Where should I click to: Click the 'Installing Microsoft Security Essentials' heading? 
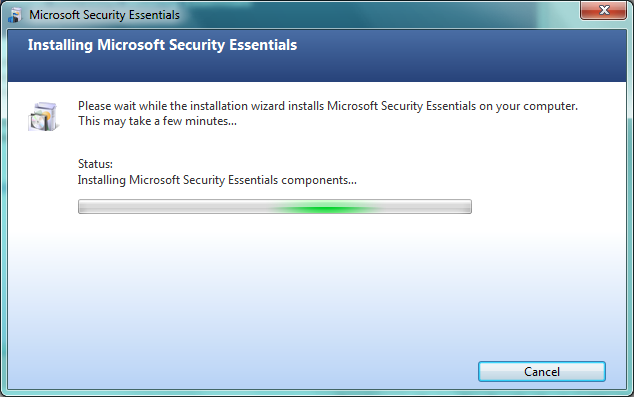tap(162, 45)
